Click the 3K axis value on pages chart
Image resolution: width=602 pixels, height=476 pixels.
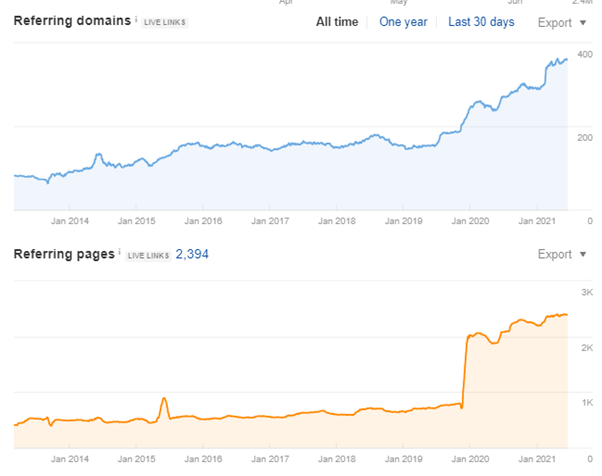point(587,293)
